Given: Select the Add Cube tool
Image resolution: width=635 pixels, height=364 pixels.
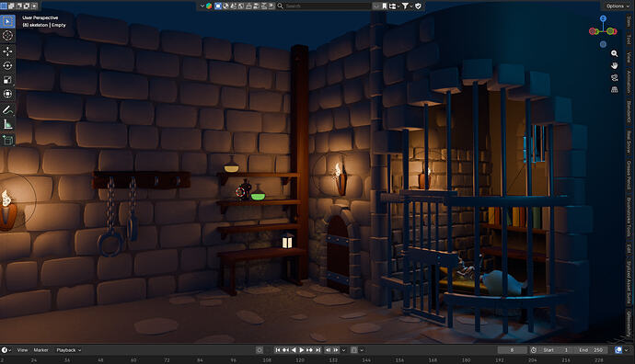Looking at the screenshot, I should (7, 140).
